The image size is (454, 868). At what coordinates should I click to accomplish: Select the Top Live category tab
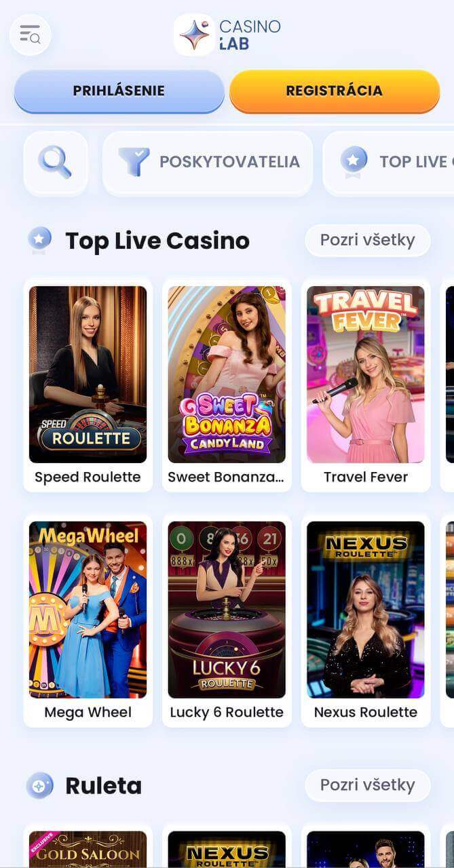[388, 163]
